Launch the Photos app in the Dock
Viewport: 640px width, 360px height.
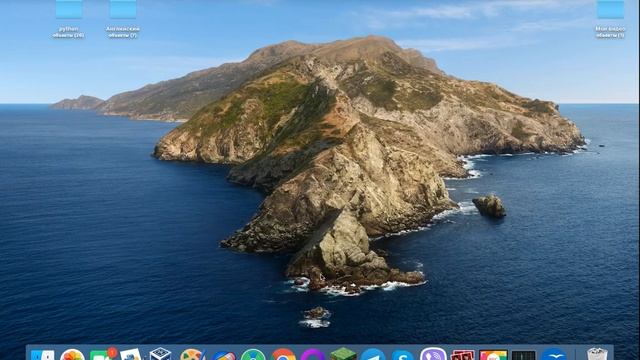[72, 355]
